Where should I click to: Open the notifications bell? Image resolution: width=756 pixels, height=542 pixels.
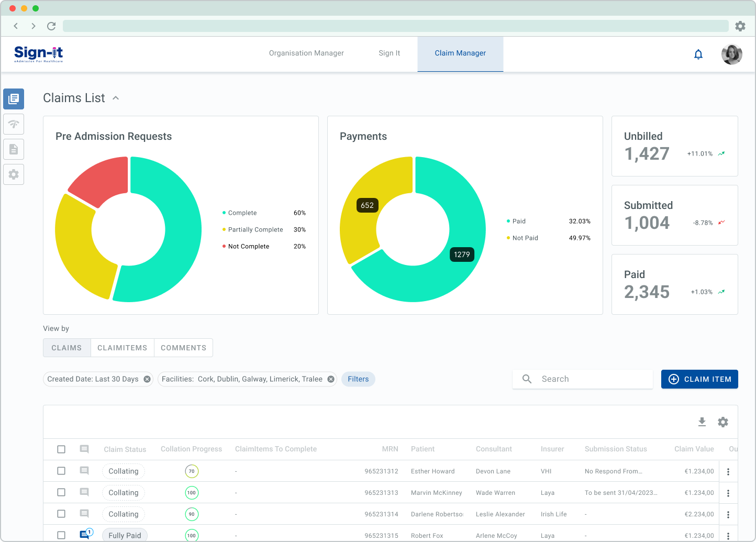coord(698,54)
